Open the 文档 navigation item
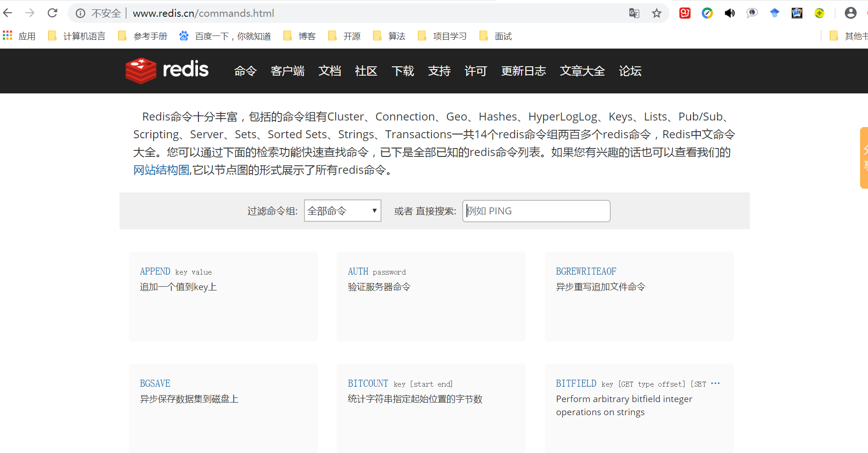The image size is (868, 453). point(330,71)
